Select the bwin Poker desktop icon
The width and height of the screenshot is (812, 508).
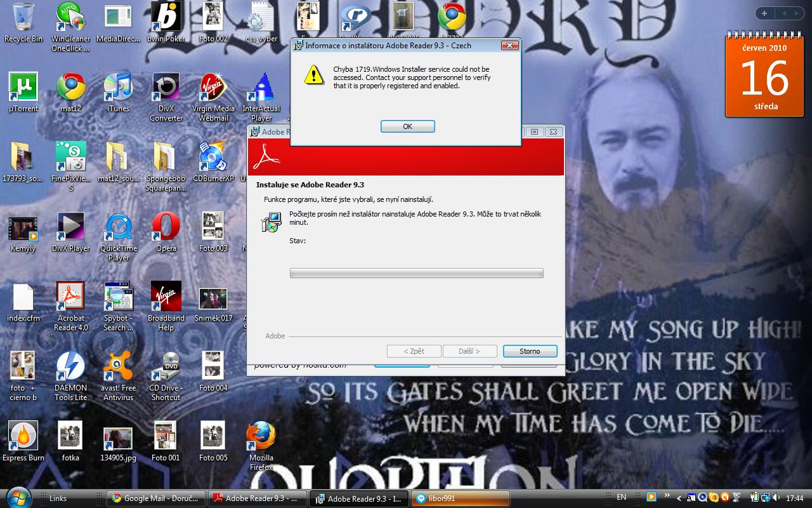(166, 23)
